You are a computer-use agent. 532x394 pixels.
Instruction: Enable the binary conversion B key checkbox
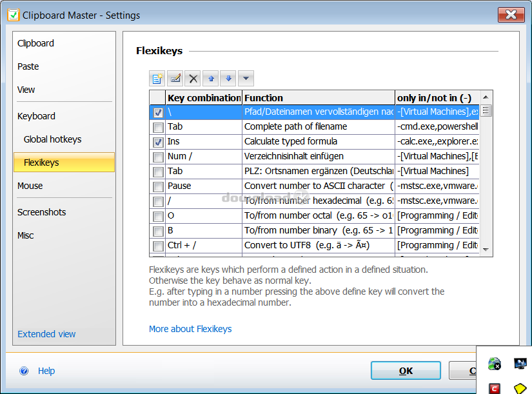coord(158,231)
